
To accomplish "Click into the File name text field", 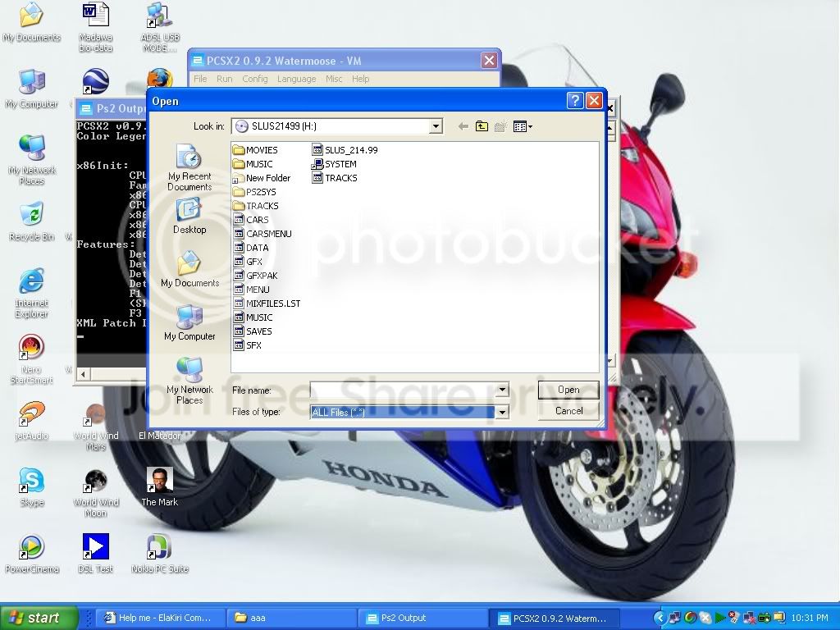I will coord(403,390).
